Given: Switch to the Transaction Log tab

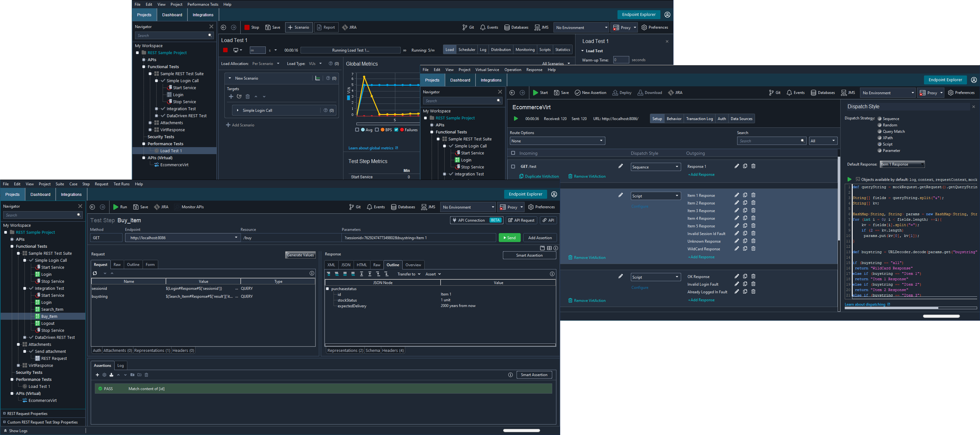Looking at the screenshot, I should 699,119.
